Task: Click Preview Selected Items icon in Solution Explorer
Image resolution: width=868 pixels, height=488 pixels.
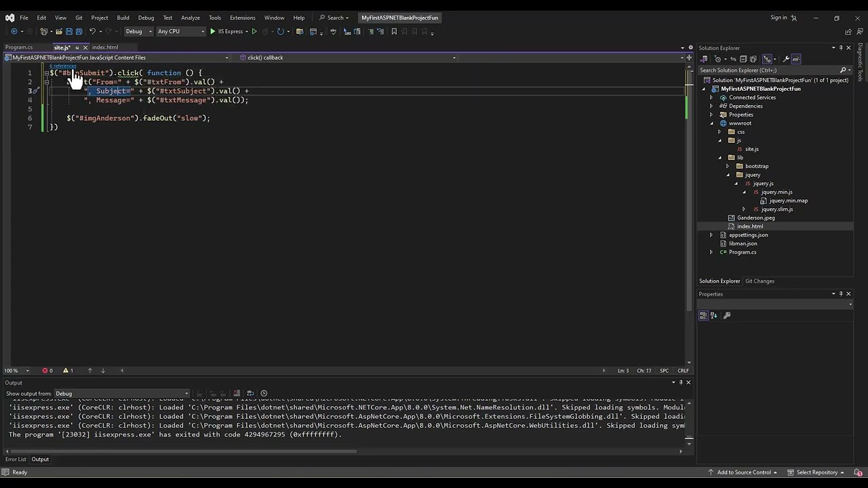Action: coord(796,59)
